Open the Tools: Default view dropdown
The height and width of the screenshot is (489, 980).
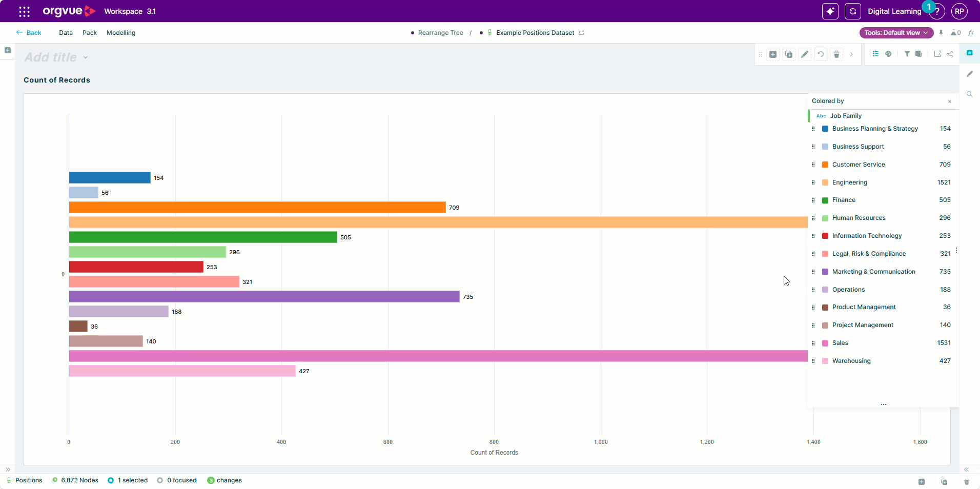pos(896,33)
